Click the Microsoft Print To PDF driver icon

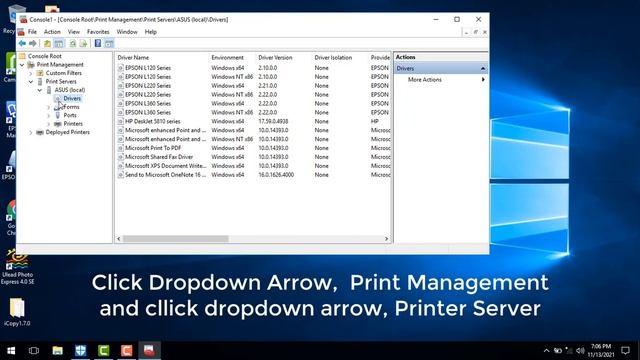pyautogui.click(x=120, y=148)
